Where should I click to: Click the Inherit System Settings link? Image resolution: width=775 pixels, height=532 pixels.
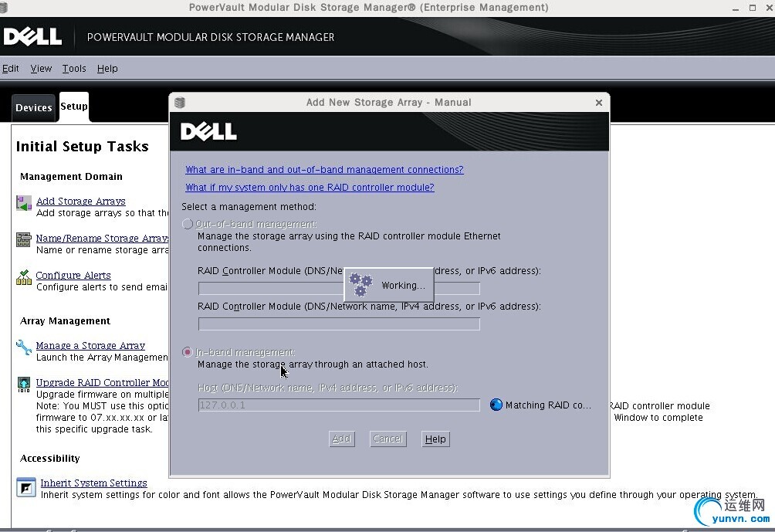tap(94, 483)
